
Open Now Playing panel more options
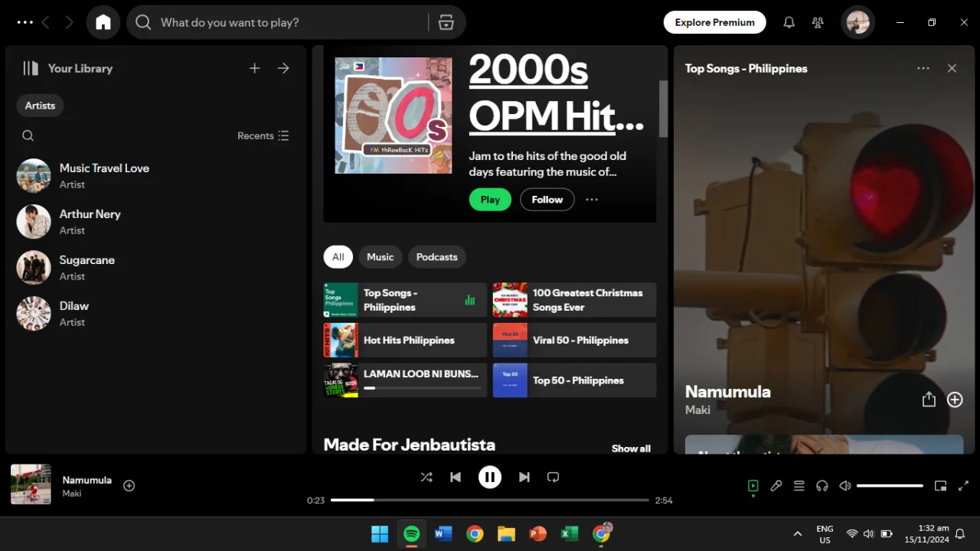(923, 68)
